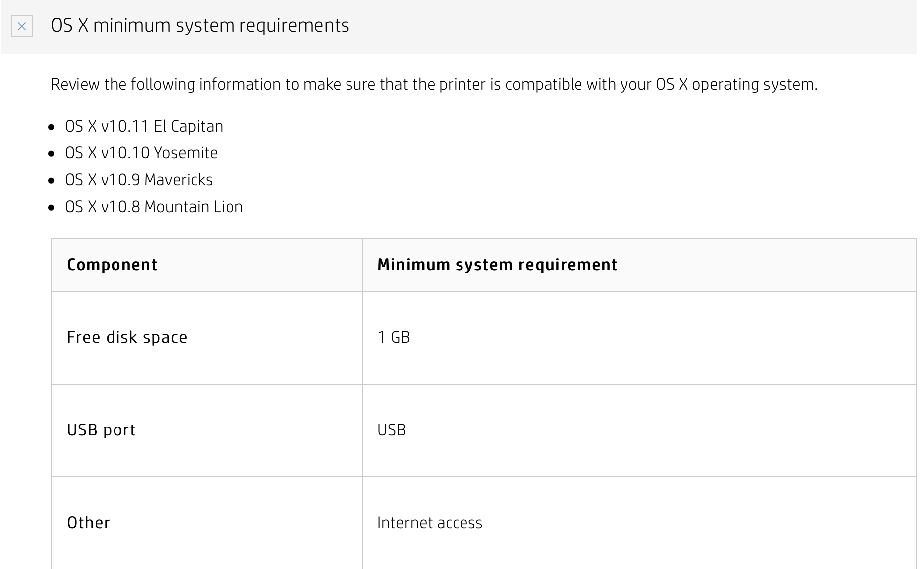Click the '1 GB' value cell

click(x=394, y=337)
